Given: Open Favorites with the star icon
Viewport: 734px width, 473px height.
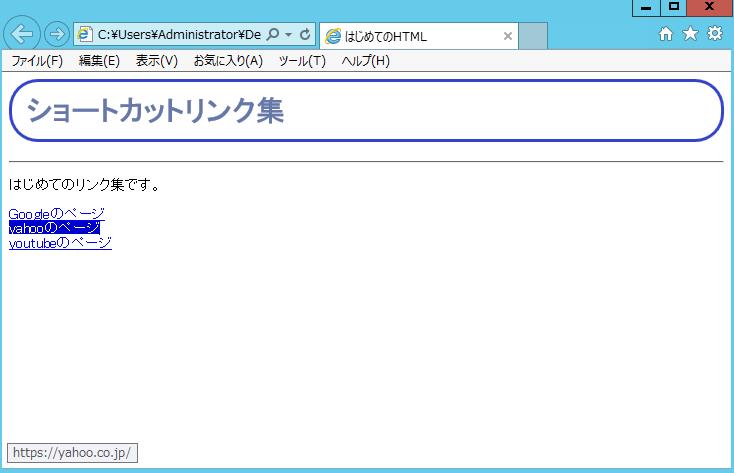Looking at the screenshot, I should pos(690,34).
